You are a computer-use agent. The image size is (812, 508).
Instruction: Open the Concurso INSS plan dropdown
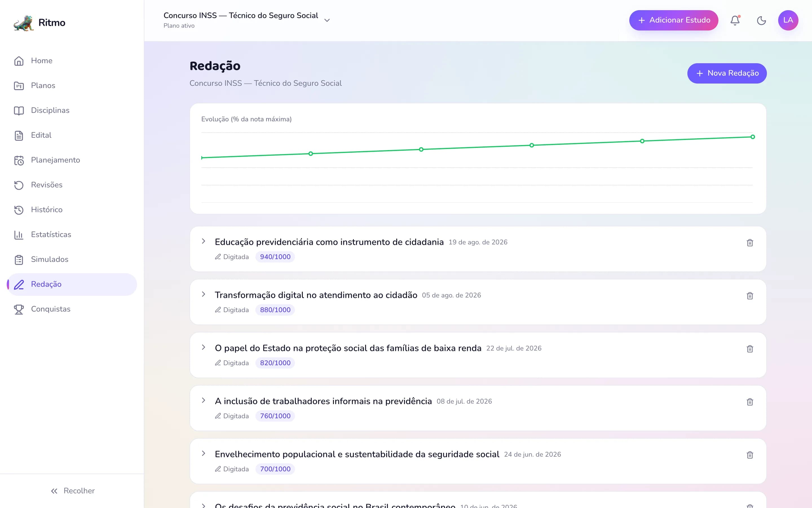click(247, 20)
